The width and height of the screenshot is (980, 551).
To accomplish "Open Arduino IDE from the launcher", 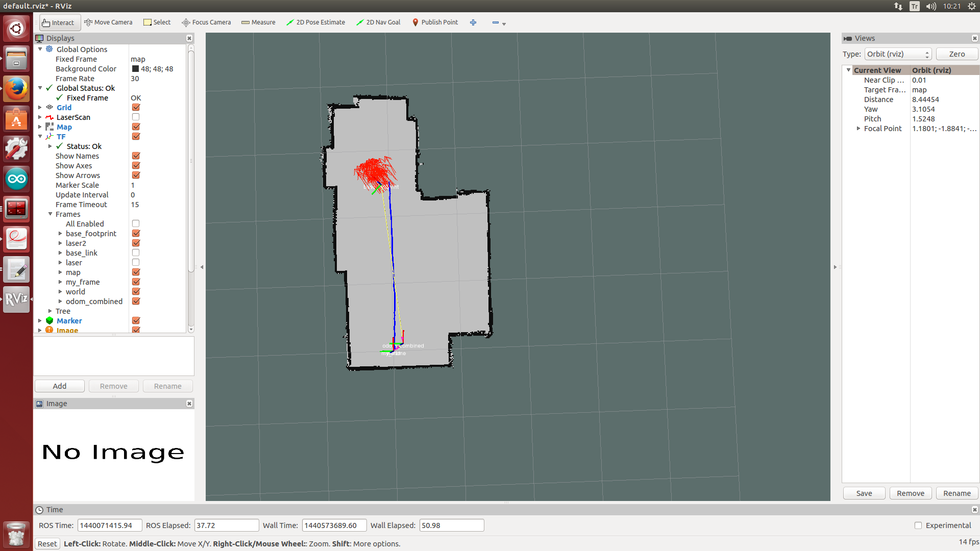I will pyautogui.click(x=16, y=179).
